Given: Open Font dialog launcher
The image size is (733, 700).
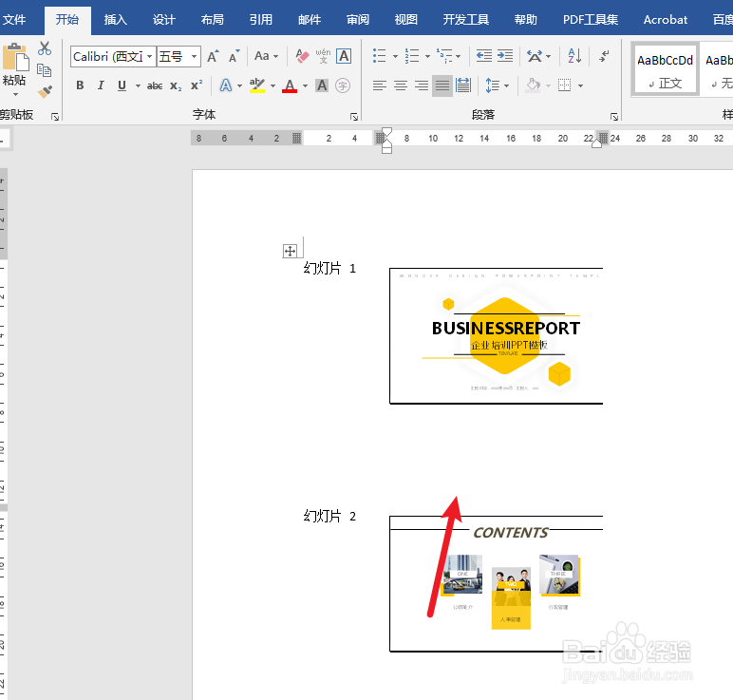Looking at the screenshot, I should [x=354, y=117].
